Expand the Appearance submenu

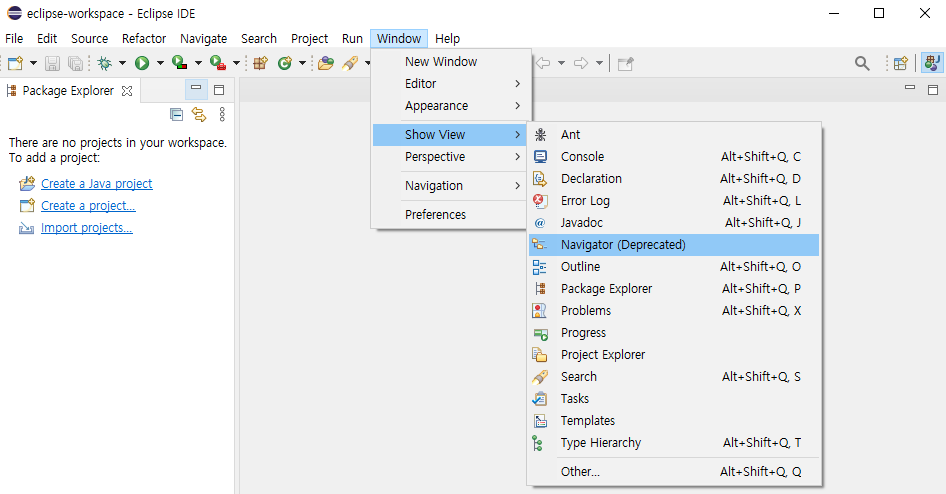(450, 106)
